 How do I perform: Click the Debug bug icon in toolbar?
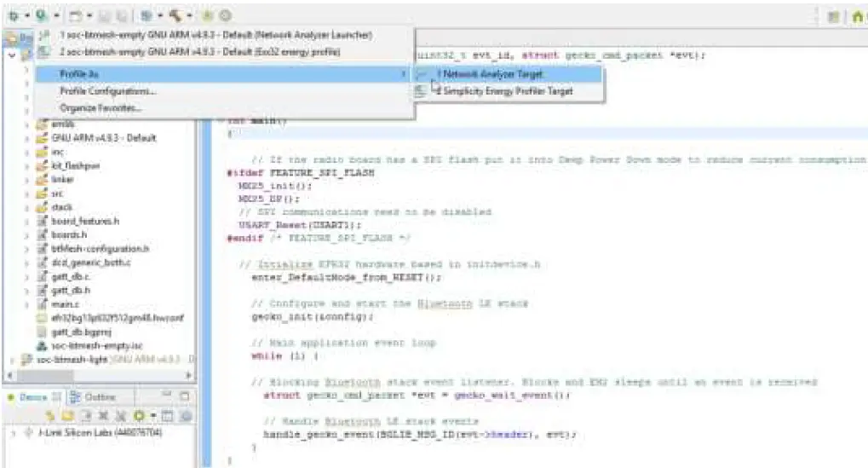tap(14, 15)
